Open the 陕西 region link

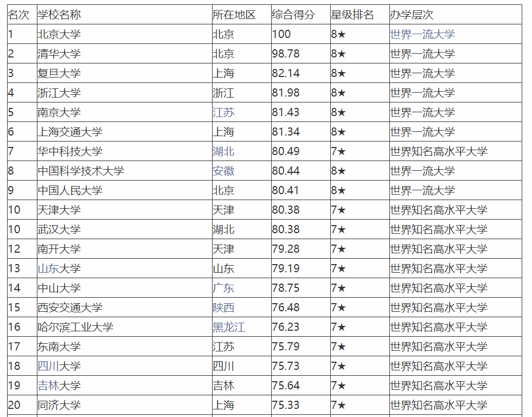tap(223, 307)
